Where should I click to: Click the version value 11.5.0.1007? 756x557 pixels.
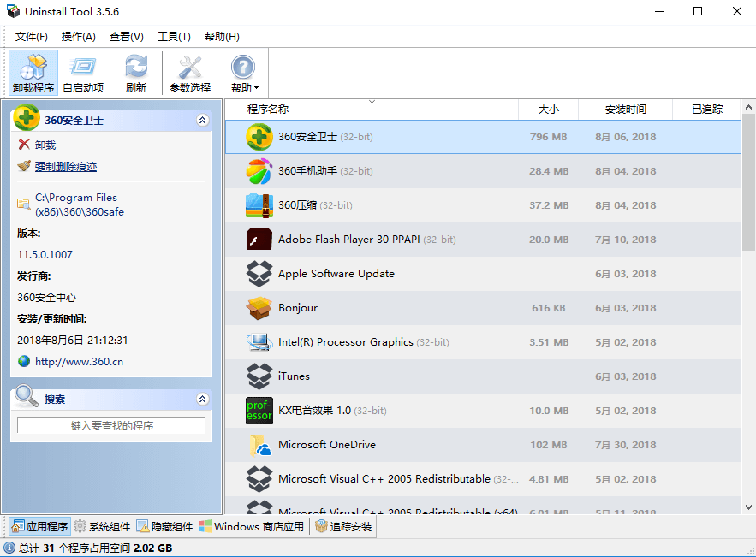[x=45, y=254]
